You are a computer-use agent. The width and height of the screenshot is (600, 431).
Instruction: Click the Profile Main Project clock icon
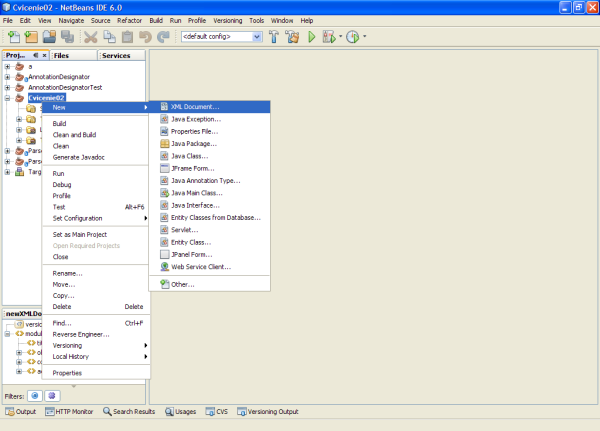click(x=353, y=37)
